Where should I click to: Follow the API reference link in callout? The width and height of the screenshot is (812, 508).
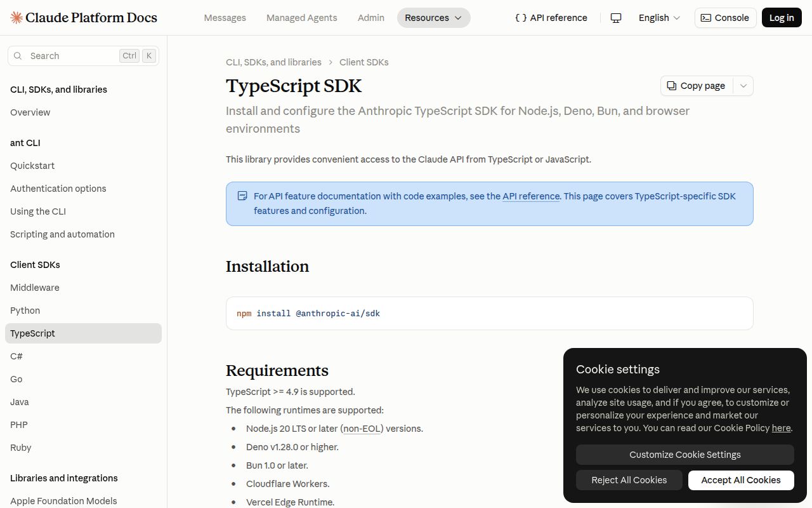[531, 196]
